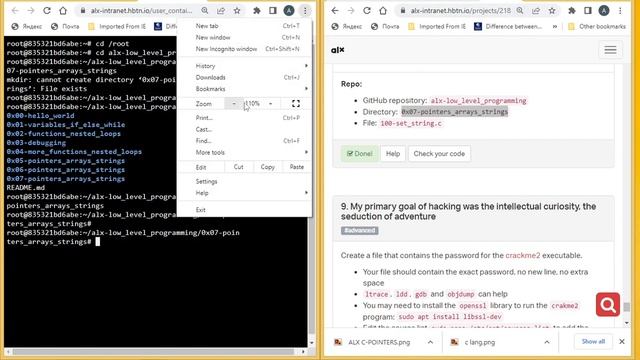The height and width of the screenshot is (360, 640).
Task: Select New window menu entry
Action: 245,37
